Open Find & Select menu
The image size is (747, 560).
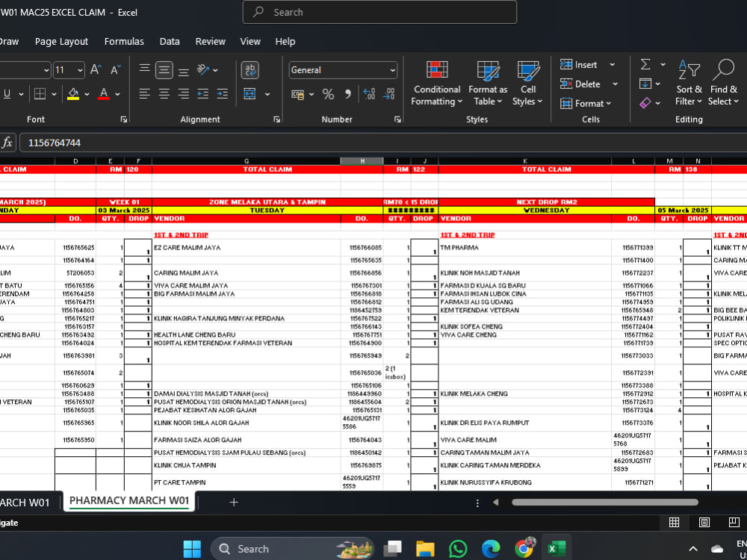pyautogui.click(x=723, y=84)
